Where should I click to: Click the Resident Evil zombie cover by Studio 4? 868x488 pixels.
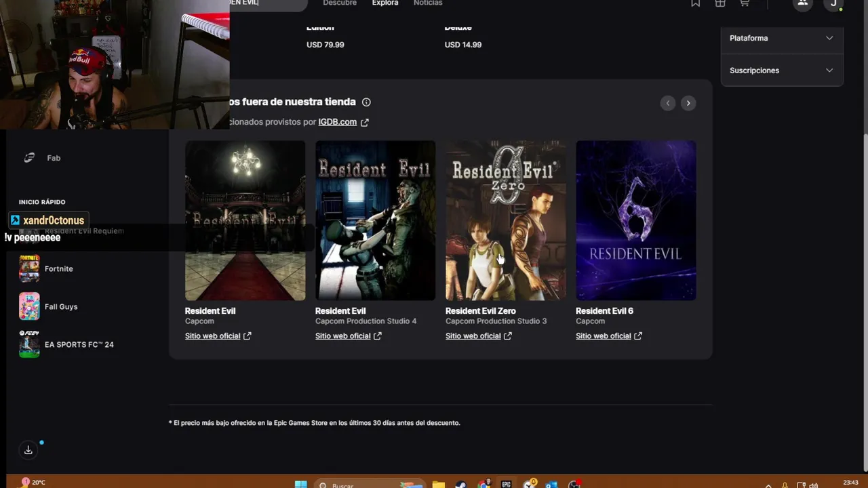pos(375,220)
